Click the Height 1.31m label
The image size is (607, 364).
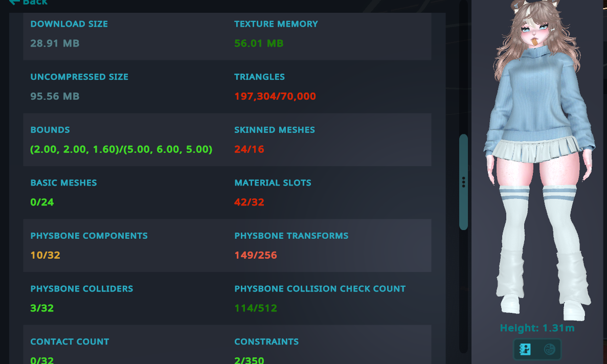537,328
